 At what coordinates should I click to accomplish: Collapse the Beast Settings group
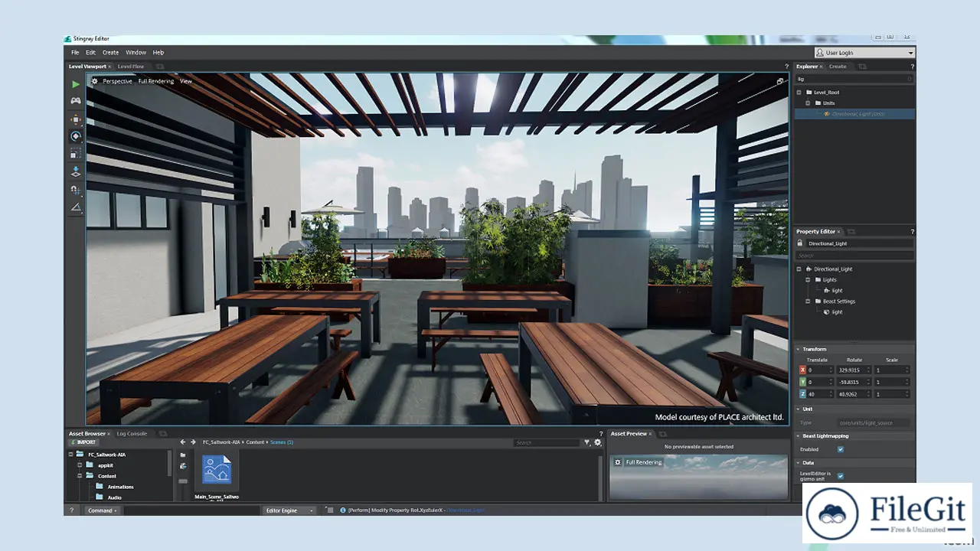(808, 302)
